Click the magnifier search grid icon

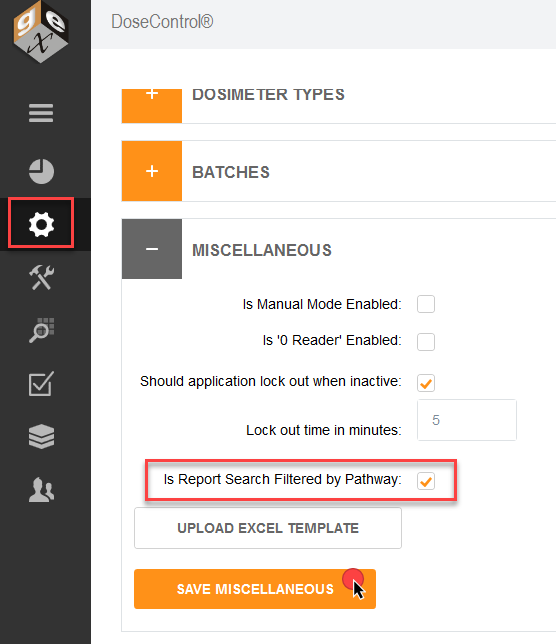click(41, 331)
